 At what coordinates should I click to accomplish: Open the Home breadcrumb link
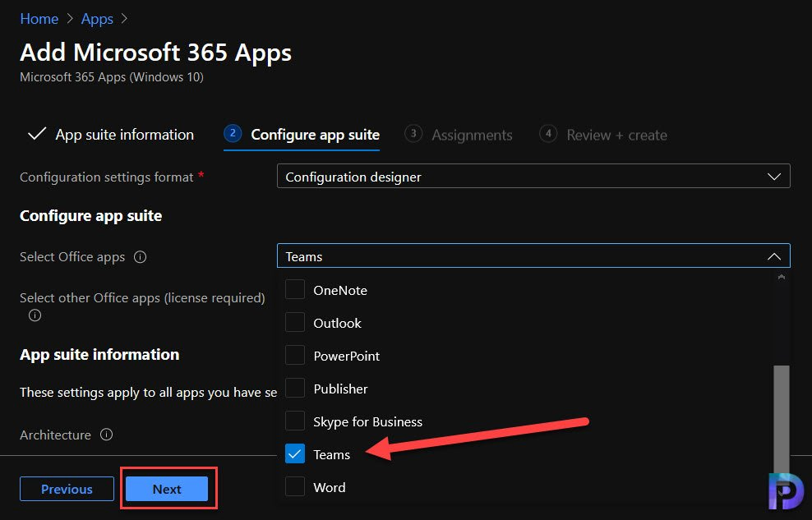click(39, 19)
